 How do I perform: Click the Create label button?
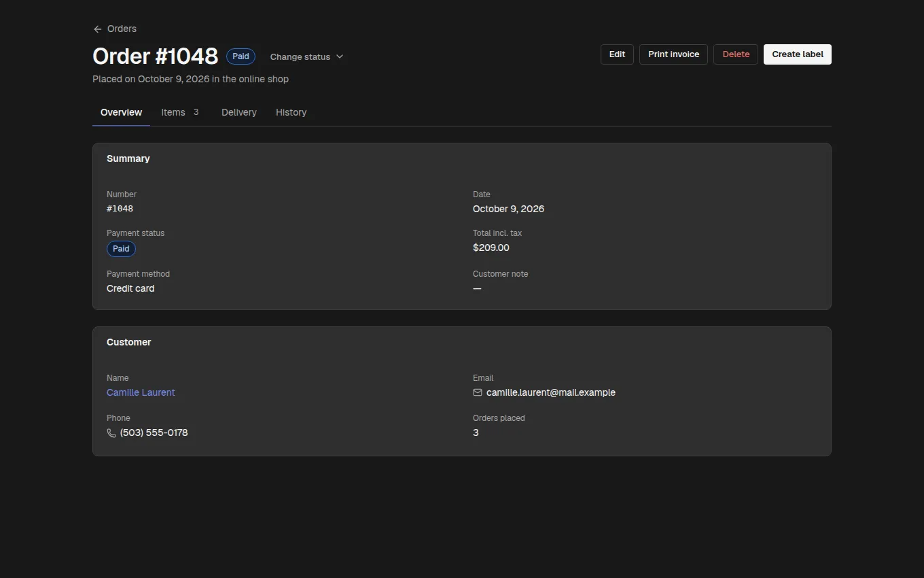(798, 54)
